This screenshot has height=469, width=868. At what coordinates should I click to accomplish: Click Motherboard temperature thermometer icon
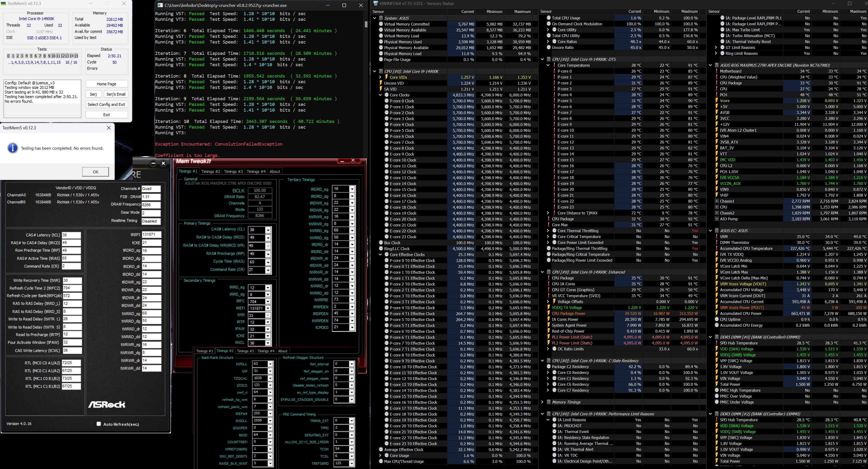(717, 71)
